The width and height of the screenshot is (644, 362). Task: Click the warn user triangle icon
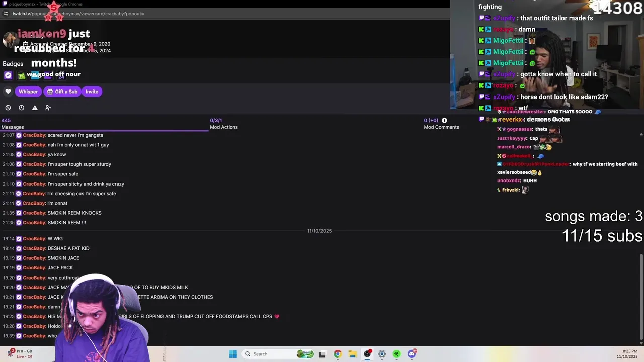(35, 108)
